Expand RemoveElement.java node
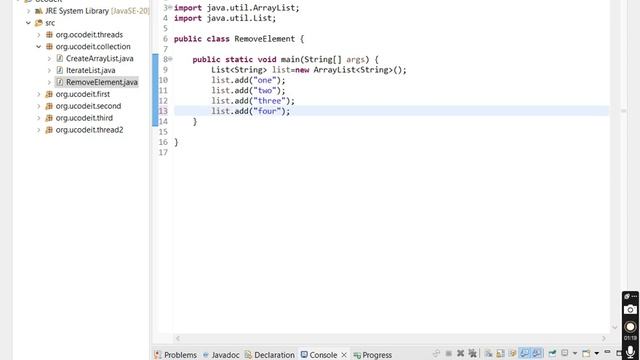640x360 pixels. pos(49,82)
